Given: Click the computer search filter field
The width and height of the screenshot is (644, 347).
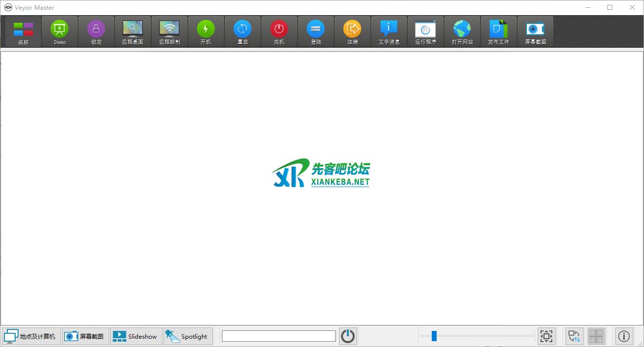Looking at the screenshot, I should click(279, 336).
